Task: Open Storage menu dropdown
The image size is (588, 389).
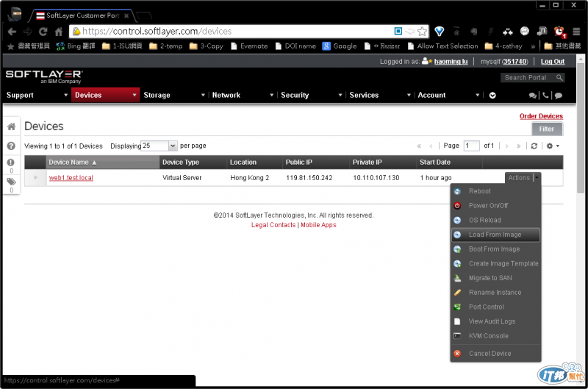Action: tap(173, 95)
